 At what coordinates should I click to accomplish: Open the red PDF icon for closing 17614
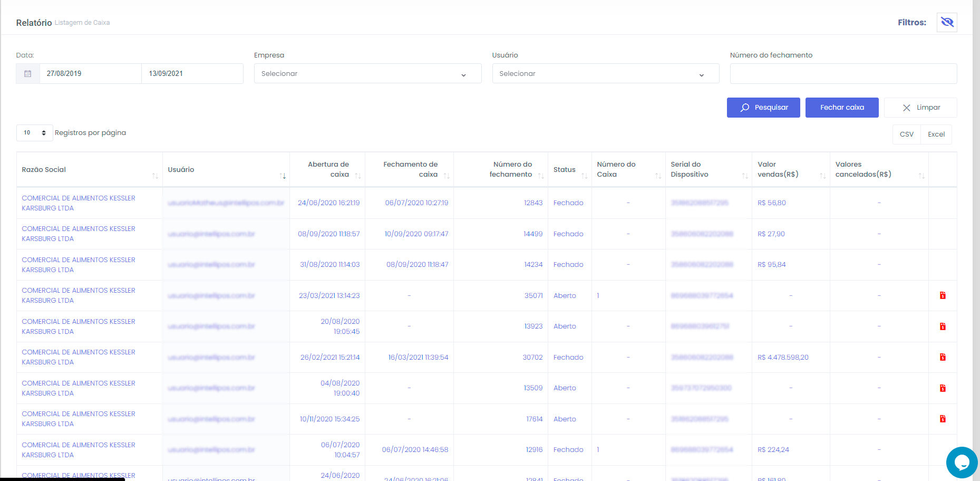pyautogui.click(x=943, y=419)
